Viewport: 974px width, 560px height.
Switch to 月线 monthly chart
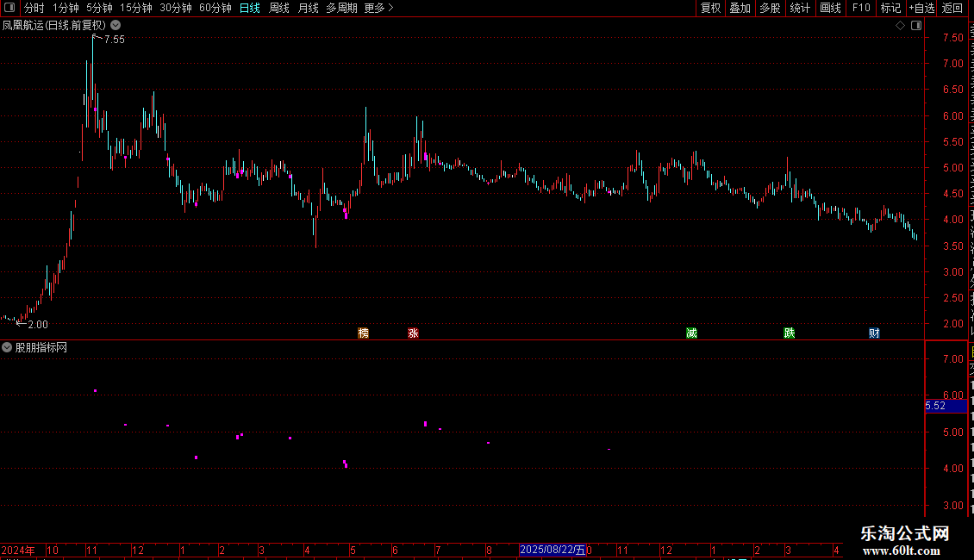[x=308, y=8]
